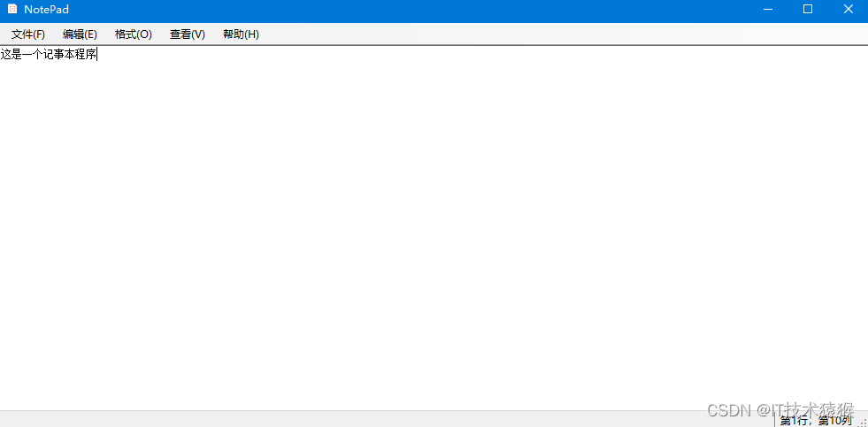This screenshot has width=868, height=427.
Task: Open the 格式(O) menu
Action: tap(133, 34)
